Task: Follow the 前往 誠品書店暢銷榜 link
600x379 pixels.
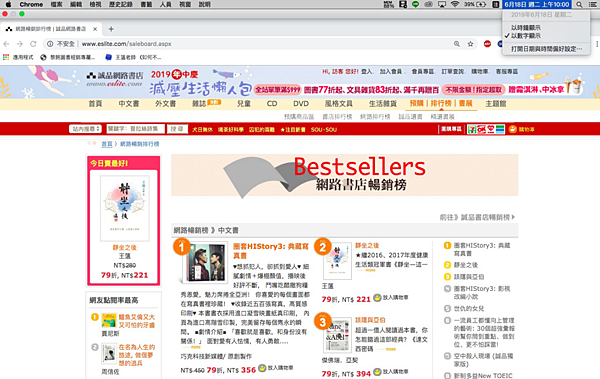Action: 477,217
